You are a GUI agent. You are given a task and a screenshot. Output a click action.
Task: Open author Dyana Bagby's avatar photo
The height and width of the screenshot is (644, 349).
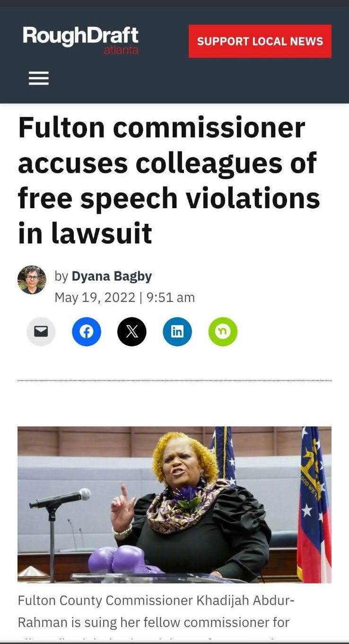[32, 280]
